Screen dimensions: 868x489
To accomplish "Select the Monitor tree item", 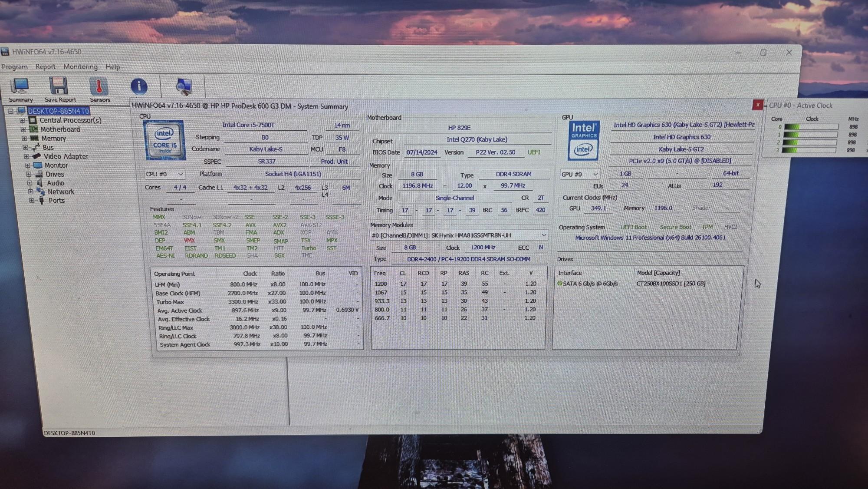I will tap(56, 165).
